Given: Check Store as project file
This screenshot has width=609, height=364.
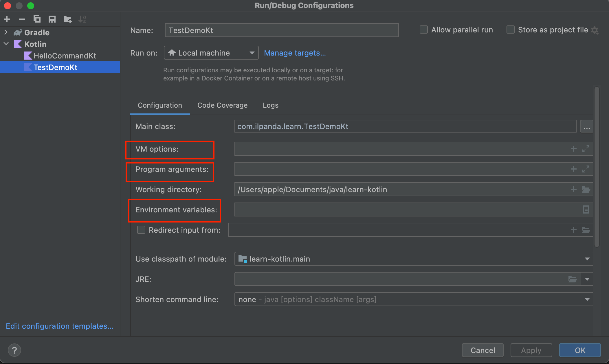Looking at the screenshot, I should 511,30.
